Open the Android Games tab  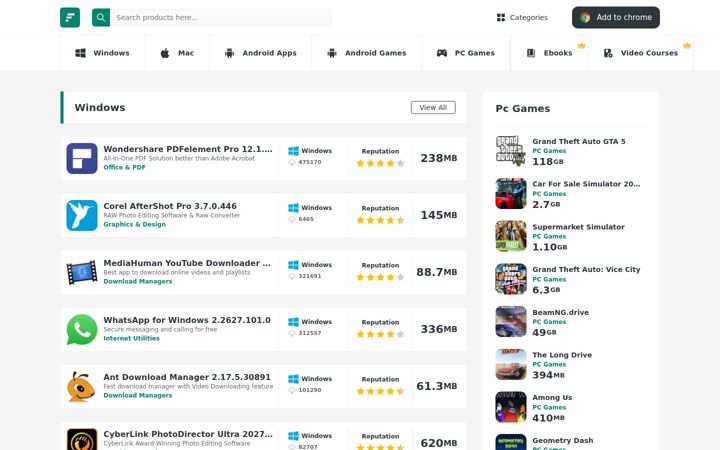pyautogui.click(x=366, y=53)
